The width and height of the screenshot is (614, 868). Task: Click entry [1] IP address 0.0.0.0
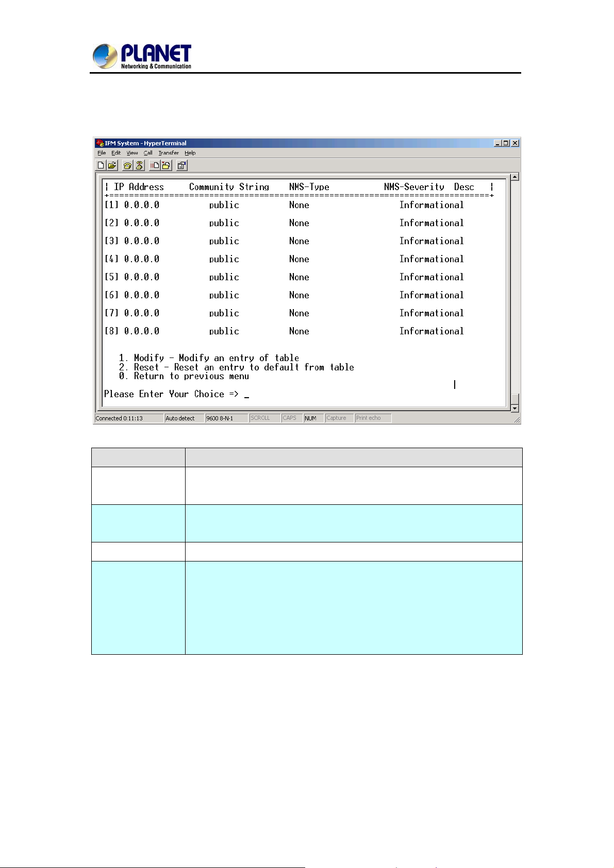pos(142,205)
